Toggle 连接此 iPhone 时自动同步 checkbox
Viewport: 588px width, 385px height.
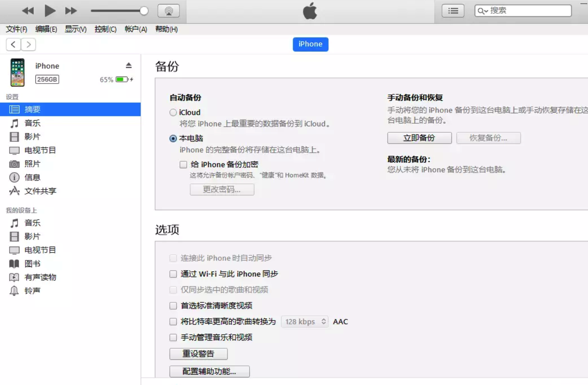[x=173, y=258]
